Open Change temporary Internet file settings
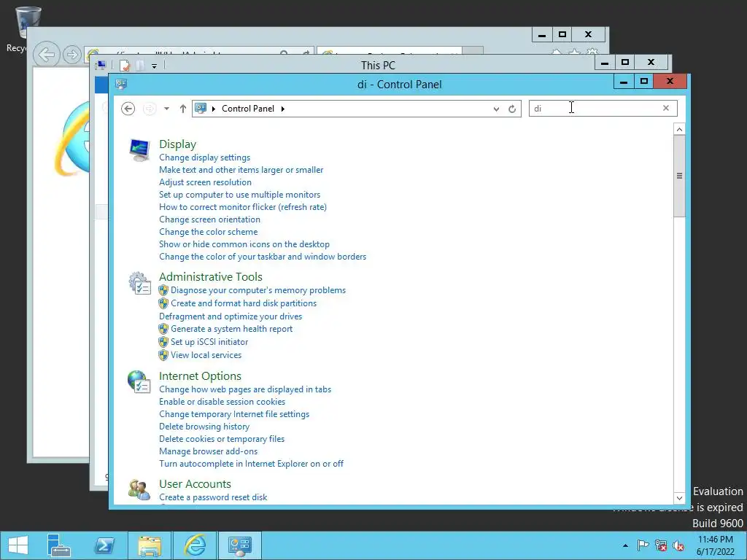747x560 pixels. [234, 414]
